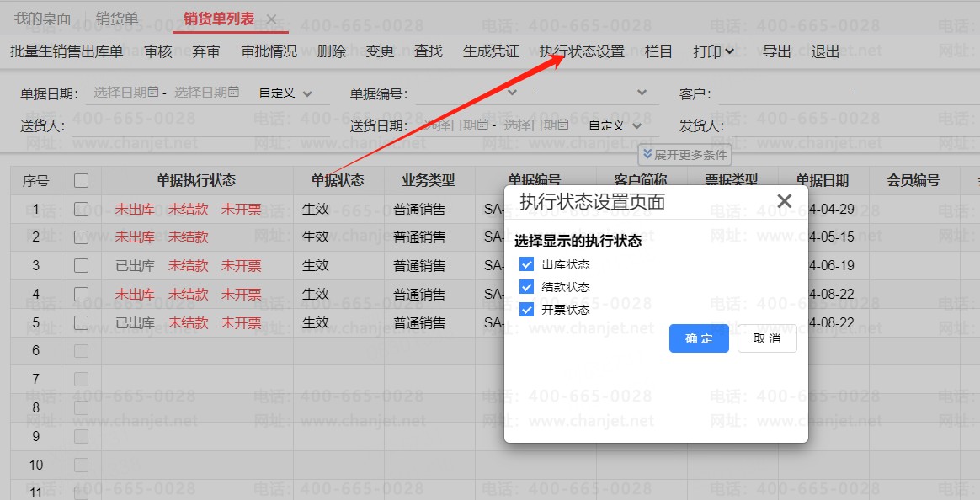Image resolution: width=980 pixels, height=500 pixels.
Task: Click 单据执行状态 column header
Action: coord(196,181)
